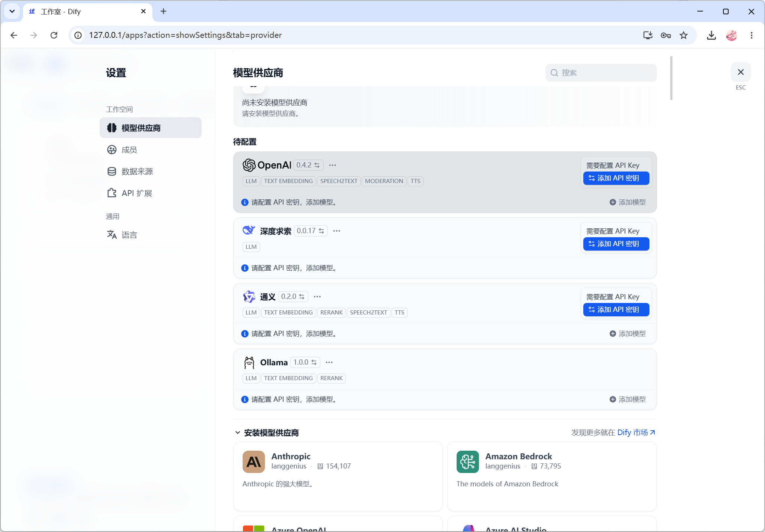Open the browser downloads icon
Image resolution: width=765 pixels, height=532 pixels.
[711, 35]
